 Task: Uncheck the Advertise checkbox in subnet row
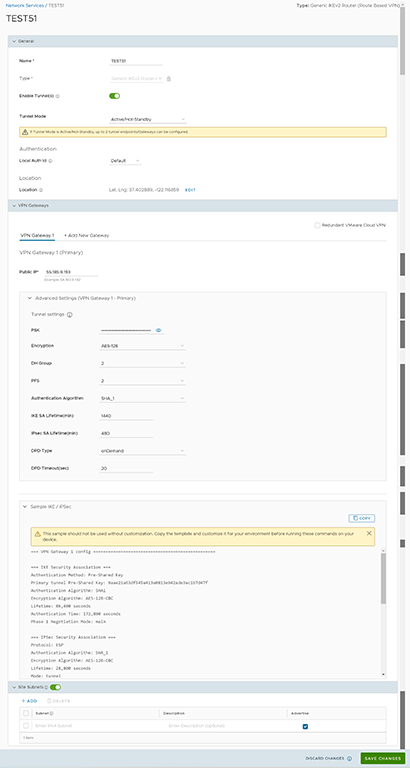click(x=305, y=726)
